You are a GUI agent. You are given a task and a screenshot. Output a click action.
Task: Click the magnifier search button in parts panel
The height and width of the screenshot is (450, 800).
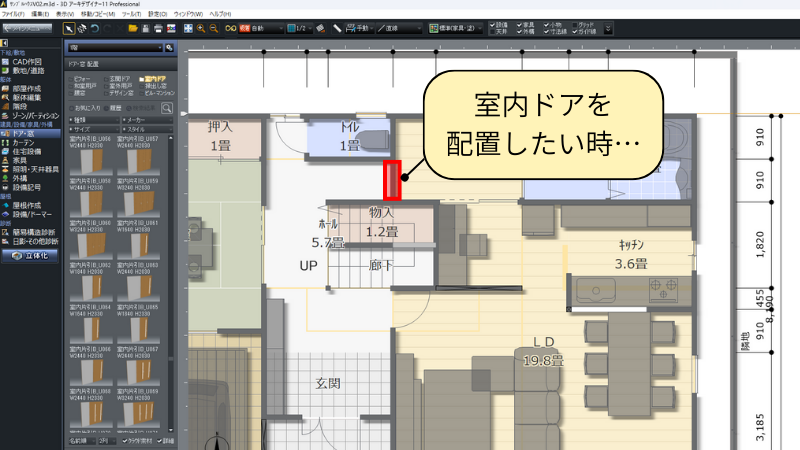(167, 108)
